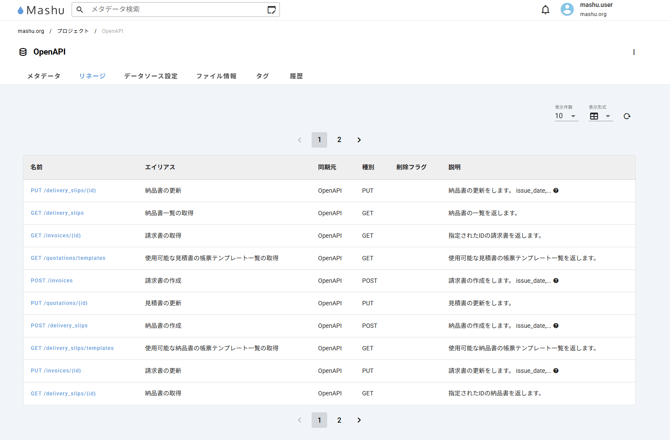Click the calendar icon in the search box

(x=271, y=10)
